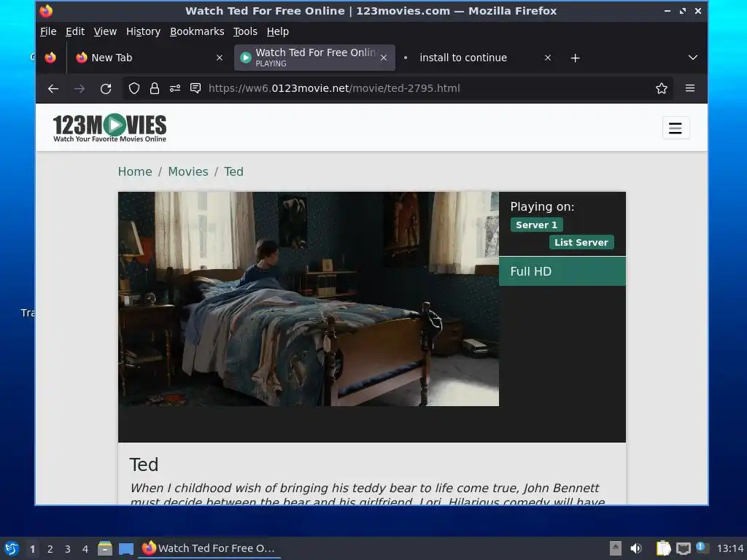The height and width of the screenshot is (560, 747).
Task: Open the History menu
Action: (143, 31)
